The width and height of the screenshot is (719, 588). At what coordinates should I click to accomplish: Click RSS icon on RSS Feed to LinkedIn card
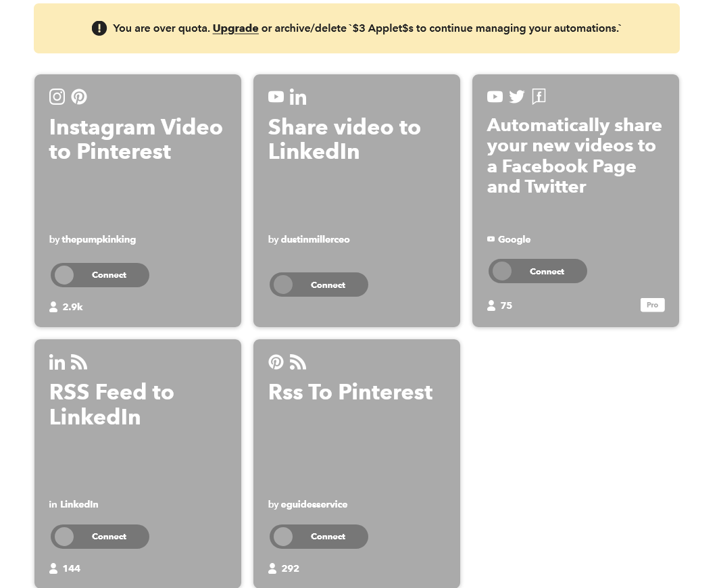click(x=79, y=362)
